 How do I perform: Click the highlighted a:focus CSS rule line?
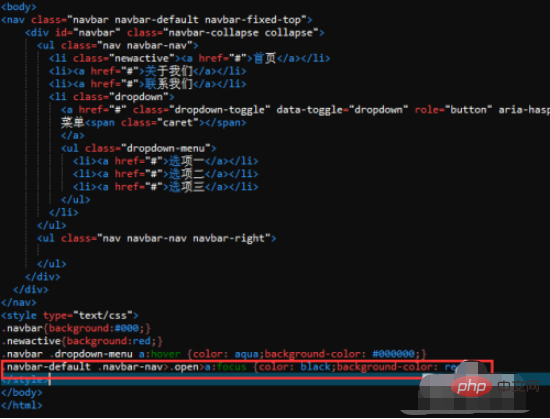247,367
